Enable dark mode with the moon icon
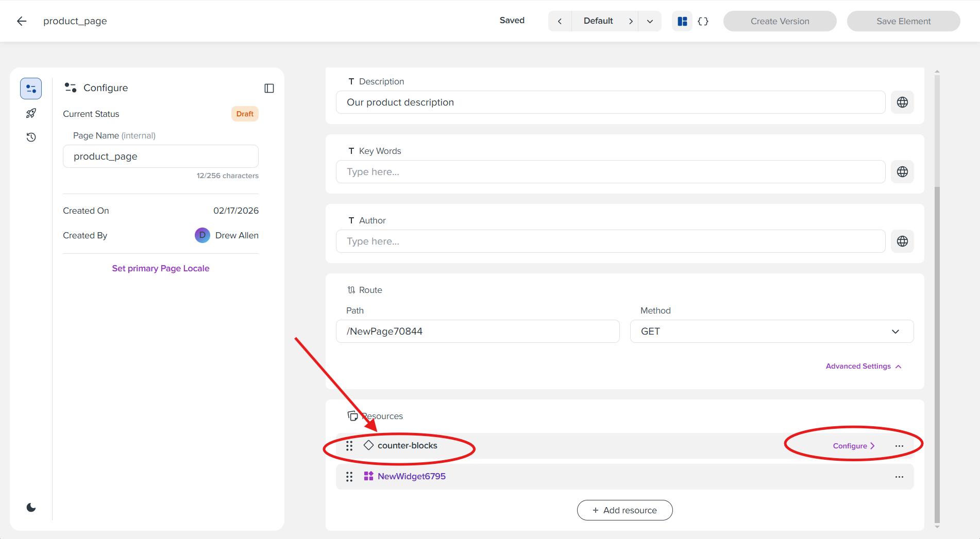Viewport: 980px width, 539px height. (x=31, y=507)
